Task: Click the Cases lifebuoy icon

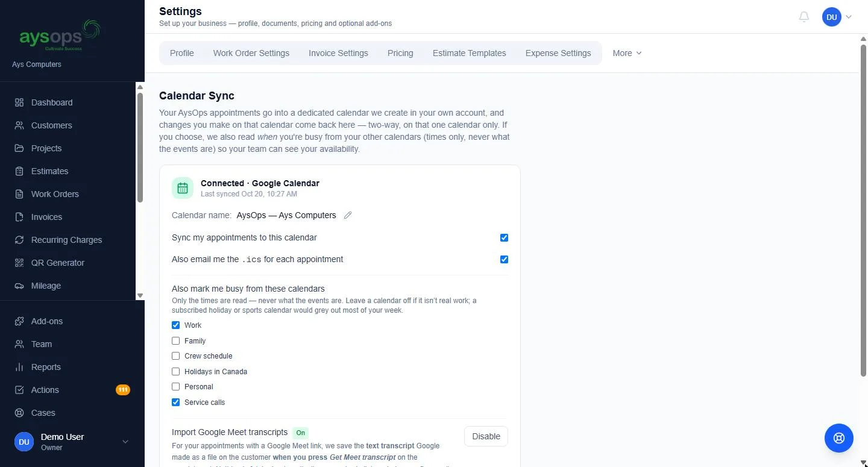Action: [x=19, y=413]
